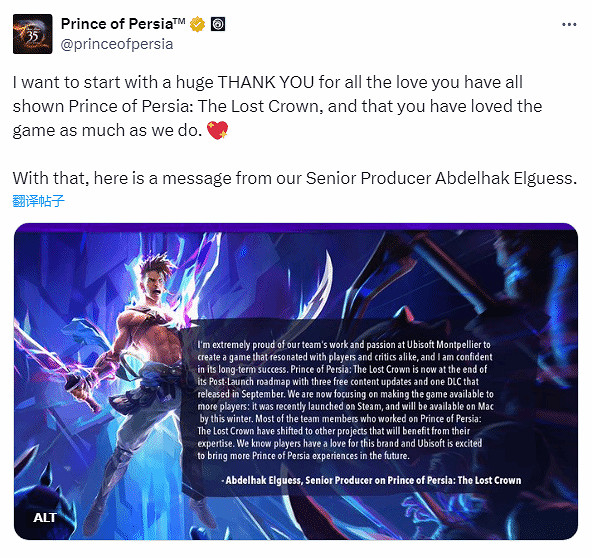592x558 pixels.
Task: Click the Ubisoft affiliate badge icon
Action: [218, 24]
